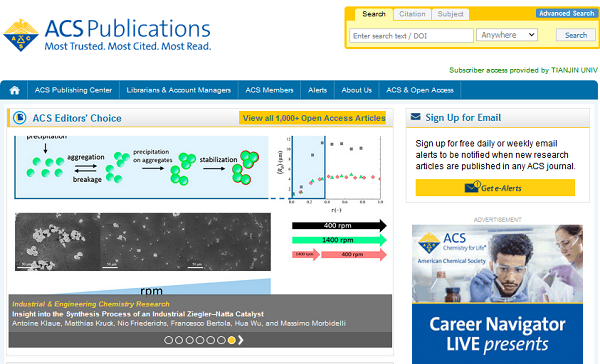The height and width of the screenshot is (364, 600).
Task: Click the Search button
Action: click(x=576, y=35)
